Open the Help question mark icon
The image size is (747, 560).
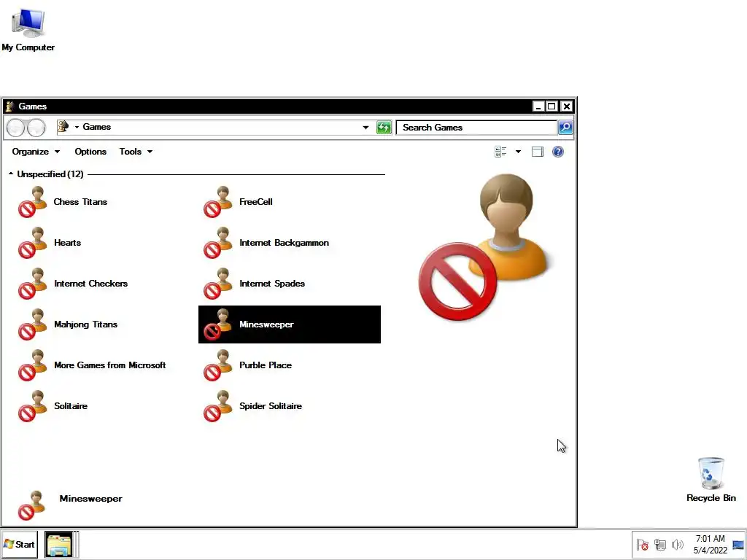[x=558, y=152]
